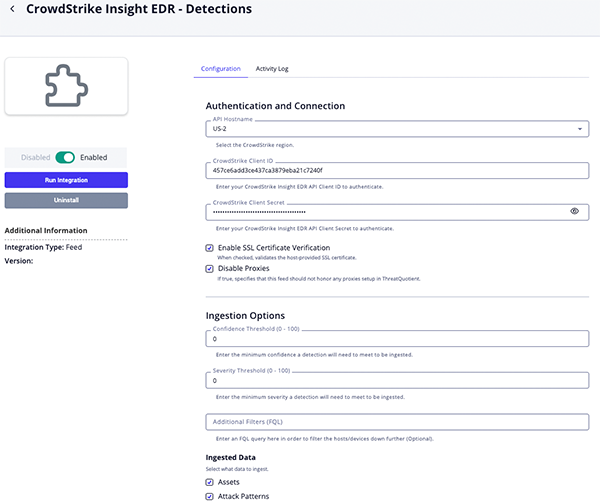Image resolution: width=600 pixels, height=504 pixels.
Task: Click the puzzle piece integration icon
Action: (x=66, y=87)
